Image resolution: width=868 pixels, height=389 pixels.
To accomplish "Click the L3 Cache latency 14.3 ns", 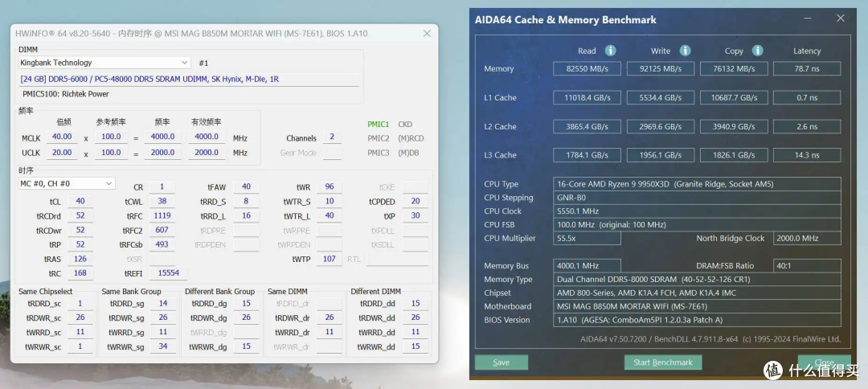I will (x=807, y=155).
